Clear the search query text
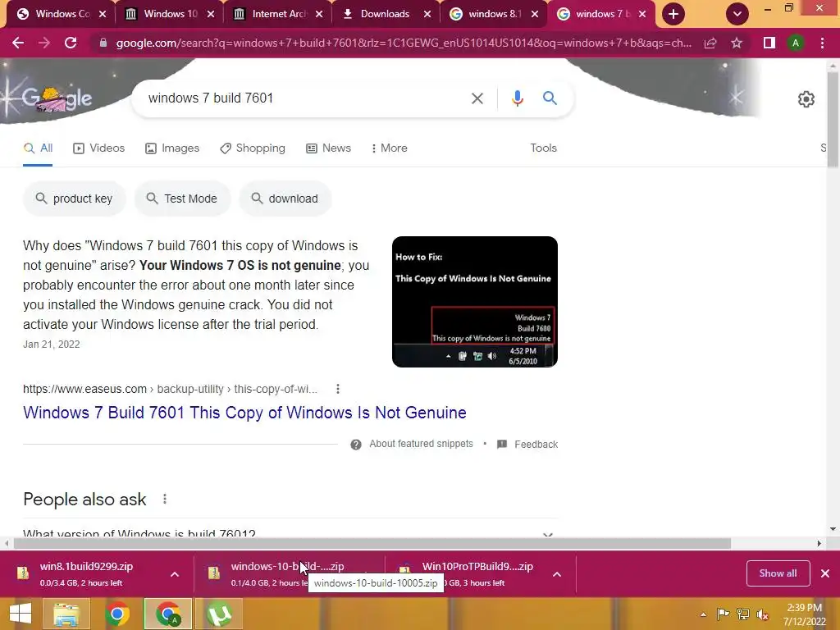 point(477,98)
